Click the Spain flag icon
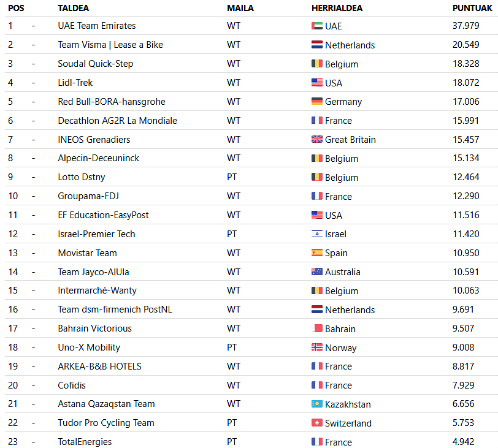 [316, 253]
